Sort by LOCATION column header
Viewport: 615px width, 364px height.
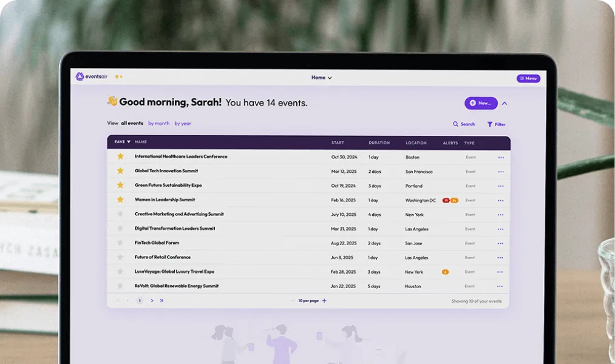(x=416, y=143)
